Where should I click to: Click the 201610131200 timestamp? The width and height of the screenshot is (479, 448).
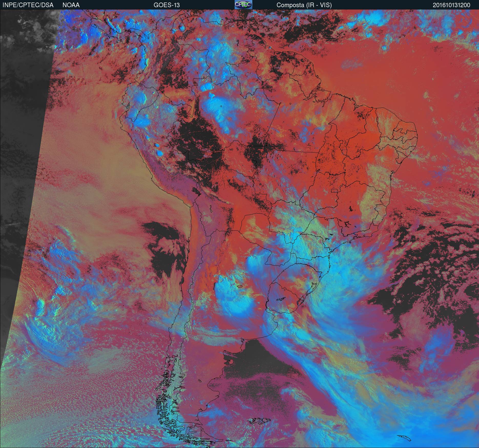tap(451, 5)
